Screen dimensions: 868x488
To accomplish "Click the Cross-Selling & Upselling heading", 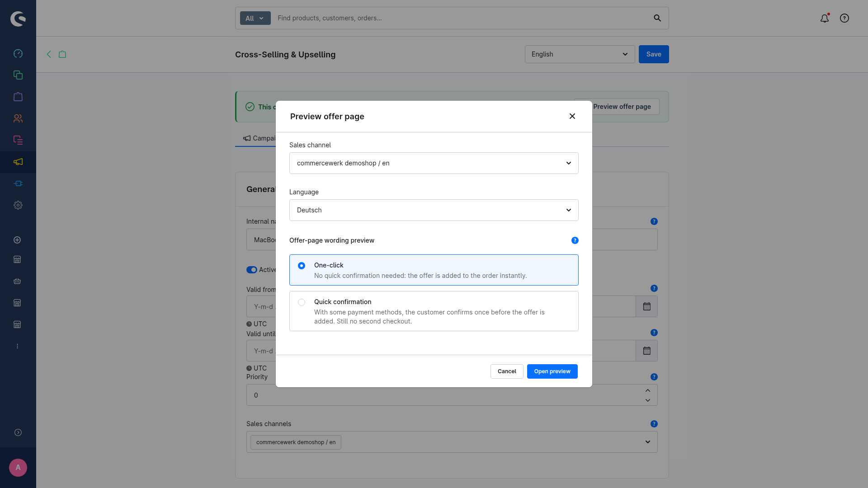I will [285, 55].
